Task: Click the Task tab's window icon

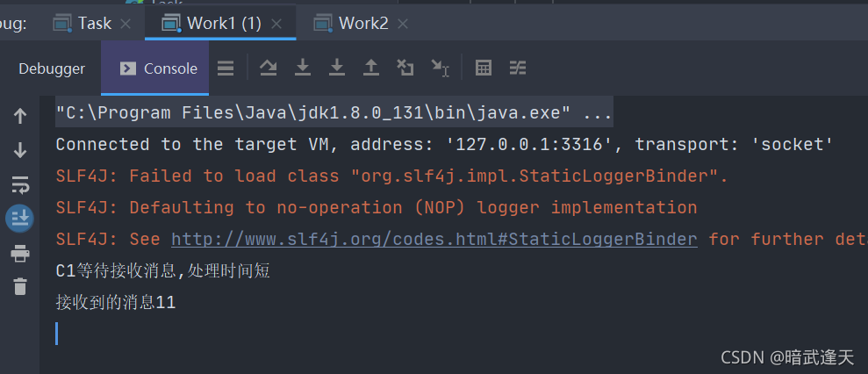Action: [62, 24]
